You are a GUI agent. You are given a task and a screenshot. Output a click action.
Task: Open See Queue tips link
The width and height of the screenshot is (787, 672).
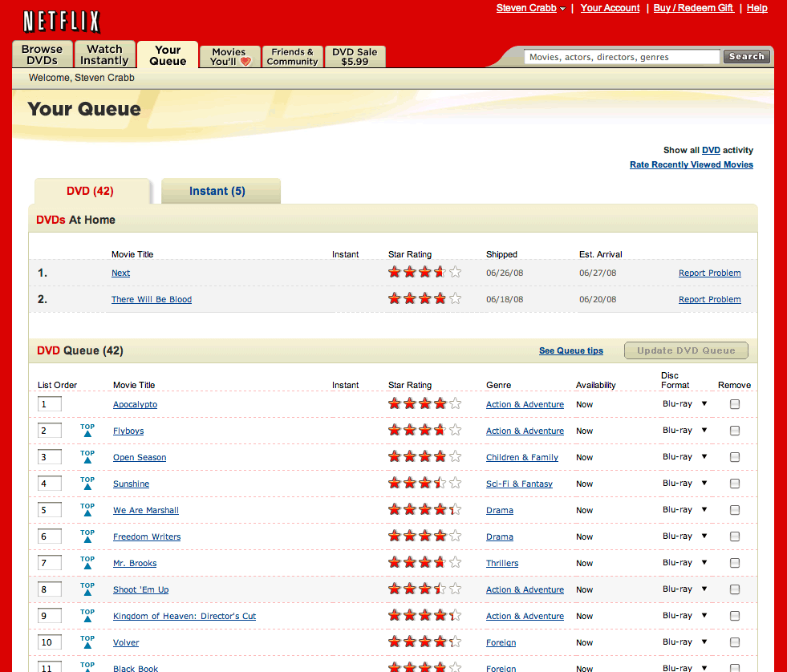[571, 350]
